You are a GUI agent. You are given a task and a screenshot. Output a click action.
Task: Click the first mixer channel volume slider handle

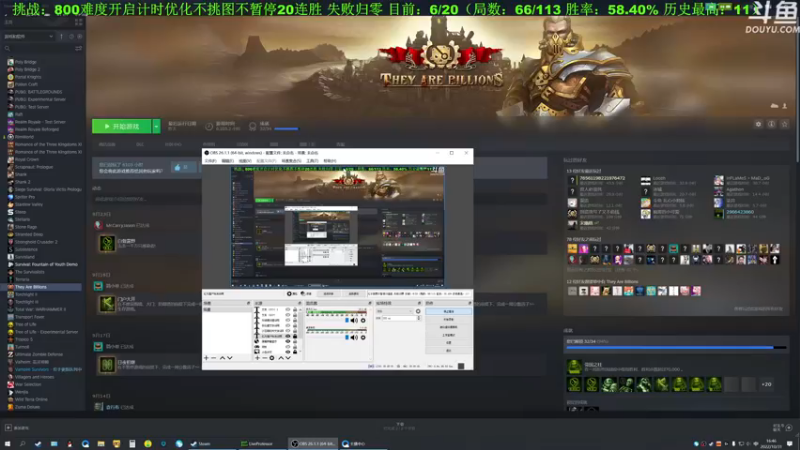pyautogui.click(x=347, y=320)
